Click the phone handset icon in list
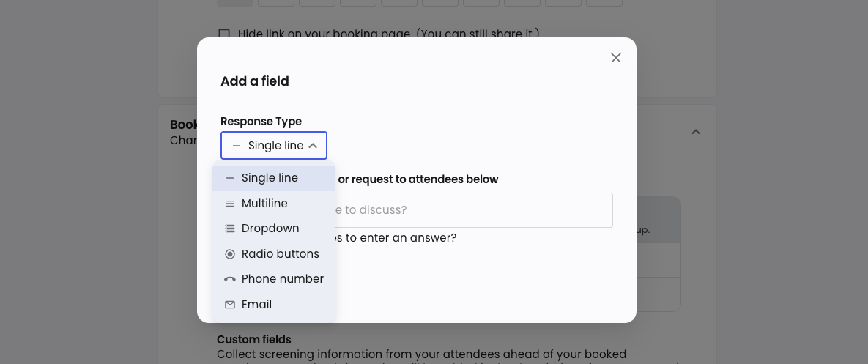The width and height of the screenshot is (868, 364). tap(230, 279)
